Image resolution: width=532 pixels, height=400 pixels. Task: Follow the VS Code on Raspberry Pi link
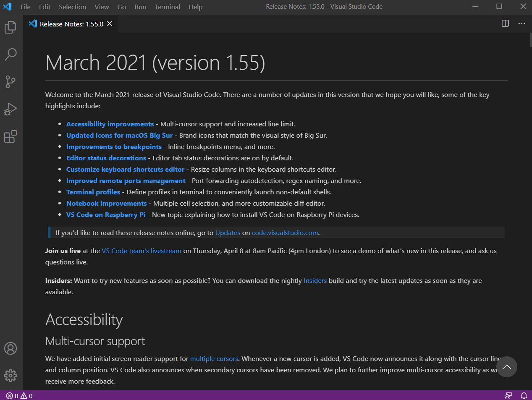[106, 215]
